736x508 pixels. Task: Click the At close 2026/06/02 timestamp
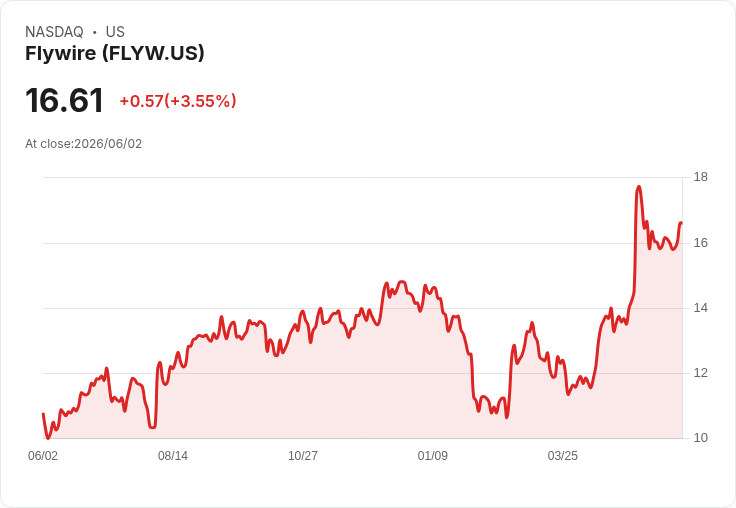point(84,144)
